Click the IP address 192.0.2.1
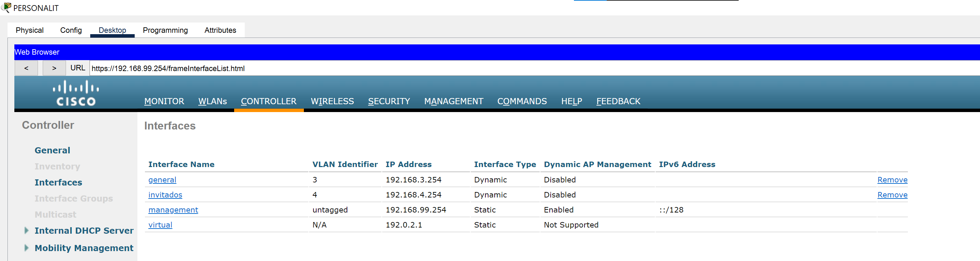The image size is (980, 261). coord(404,225)
